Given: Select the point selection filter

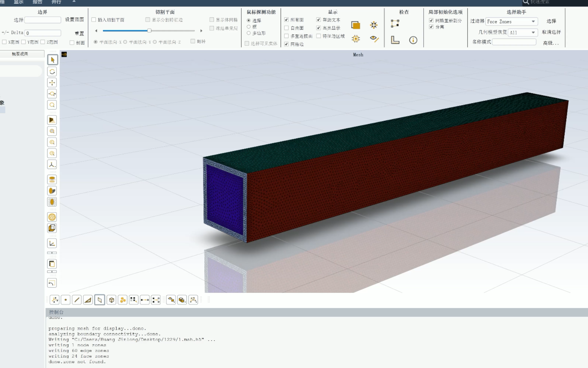Looking at the screenshot, I should pyautogui.click(x=65, y=300).
